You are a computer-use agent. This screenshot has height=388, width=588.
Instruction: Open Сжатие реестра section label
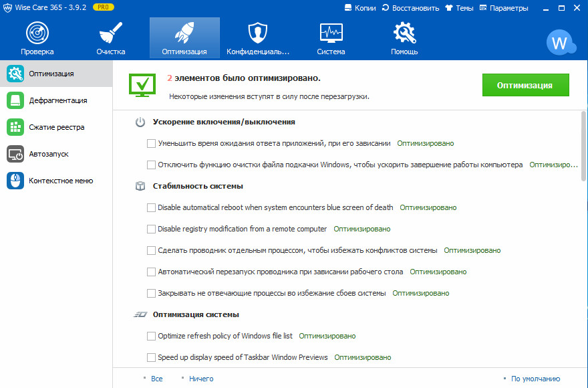[x=57, y=127]
